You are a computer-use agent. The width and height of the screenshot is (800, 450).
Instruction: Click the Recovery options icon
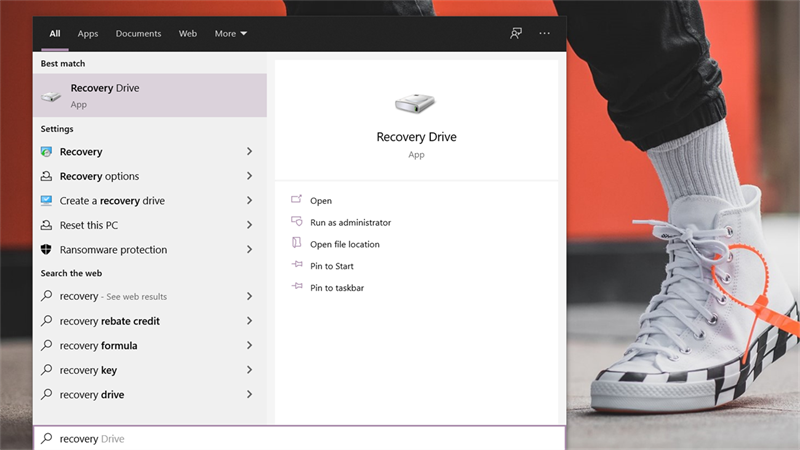pos(46,176)
